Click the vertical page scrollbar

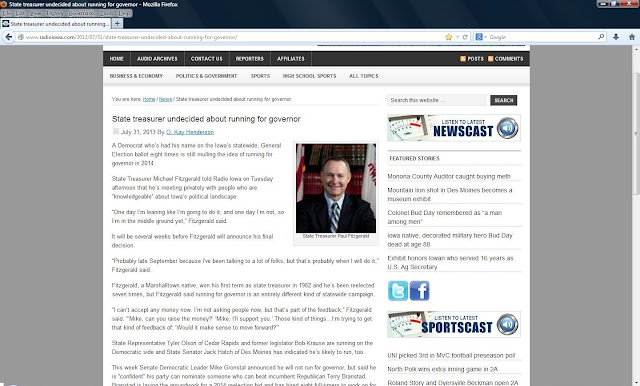click(636, 135)
